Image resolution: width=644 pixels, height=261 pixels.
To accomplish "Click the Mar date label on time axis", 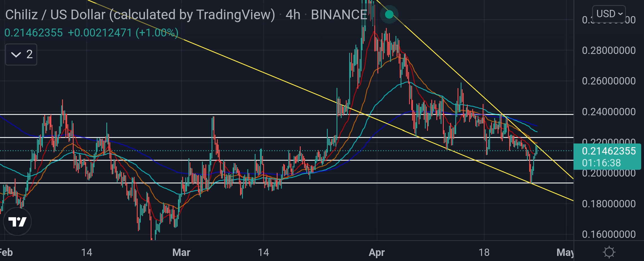I will point(181,252).
